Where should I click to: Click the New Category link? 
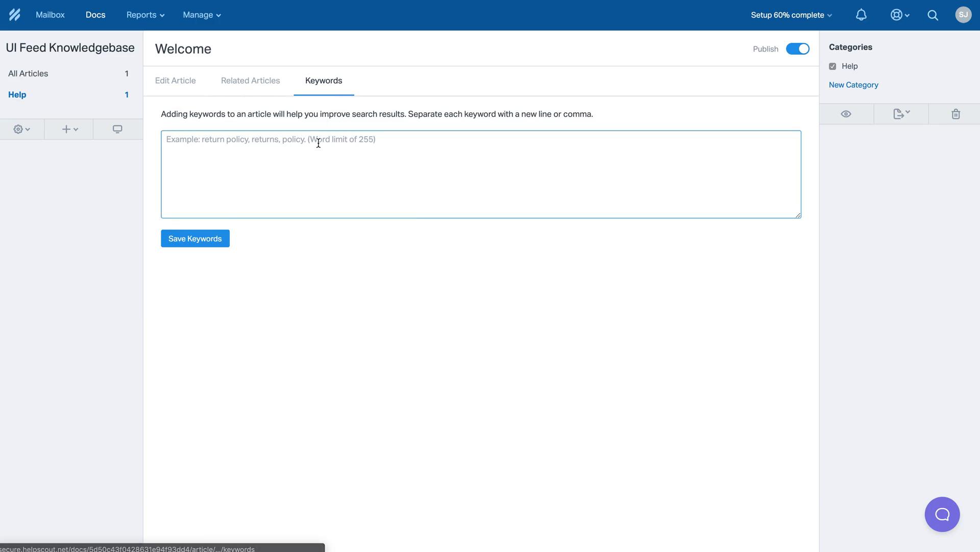tap(853, 85)
